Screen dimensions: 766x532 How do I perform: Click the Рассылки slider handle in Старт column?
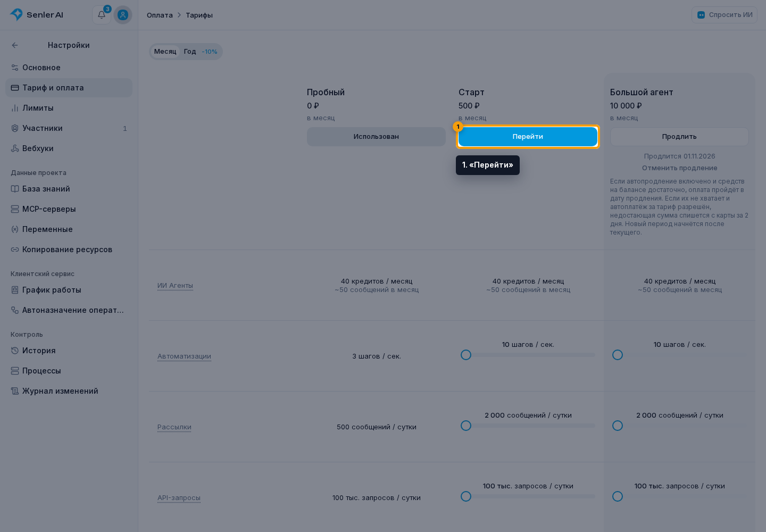pos(466,426)
